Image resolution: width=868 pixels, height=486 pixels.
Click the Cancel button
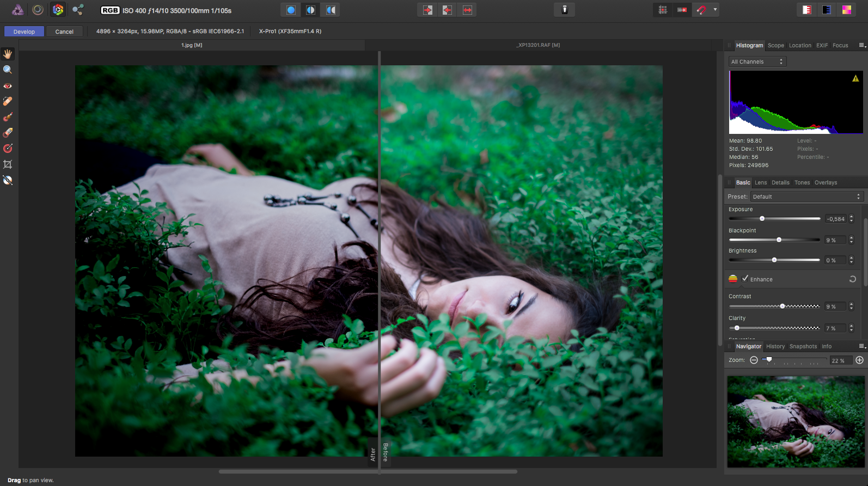tap(64, 32)
